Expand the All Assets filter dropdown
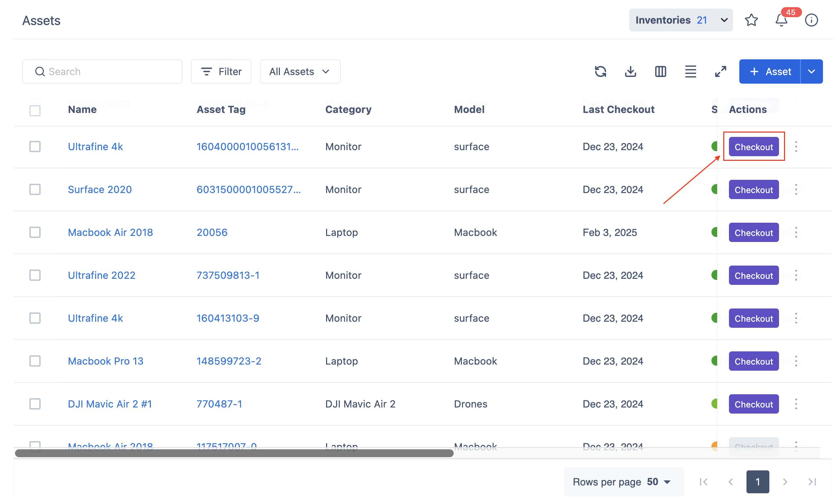Screen dimensions: 838x504 300,71
